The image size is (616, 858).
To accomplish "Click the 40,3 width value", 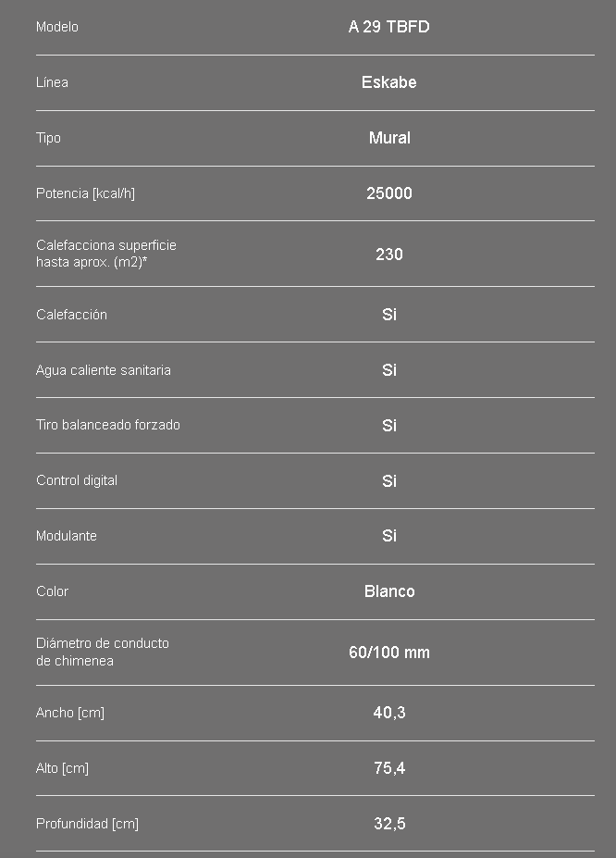I will [x=388, y=713].
